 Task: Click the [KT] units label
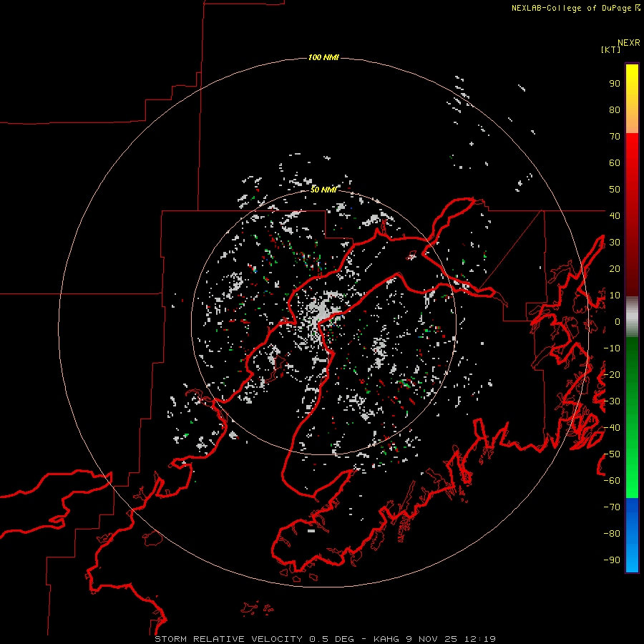pyautogui.click(x=611, y=49)
